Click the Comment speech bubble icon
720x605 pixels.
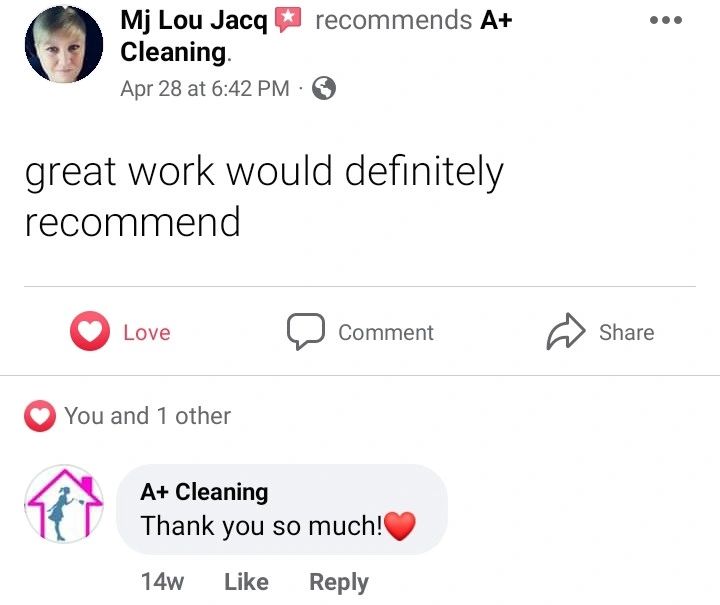click(306, 331)
